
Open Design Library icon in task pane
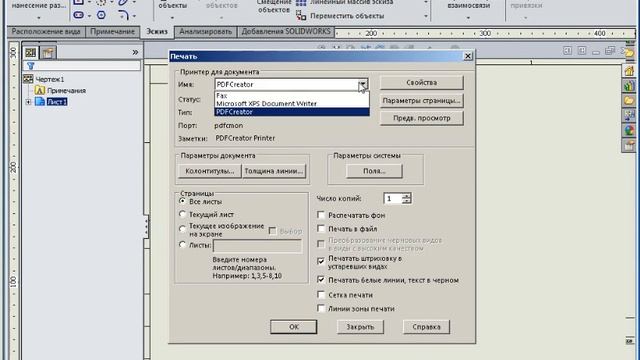point(629,85)
